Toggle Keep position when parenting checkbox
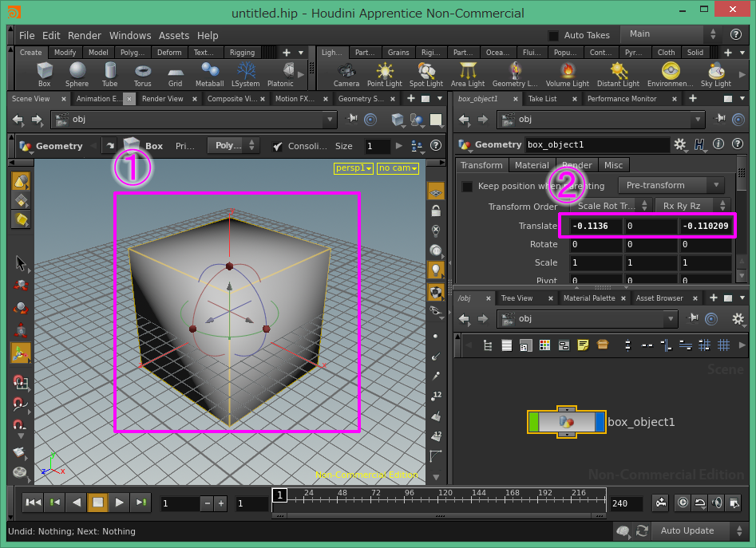Screen dimensions: 756x548 [x=467, y=186]
